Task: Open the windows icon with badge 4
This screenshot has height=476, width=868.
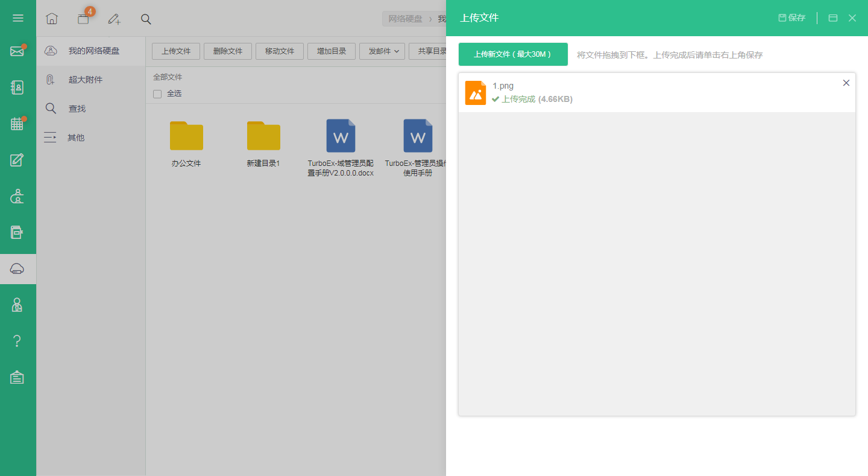Action: 83,19
